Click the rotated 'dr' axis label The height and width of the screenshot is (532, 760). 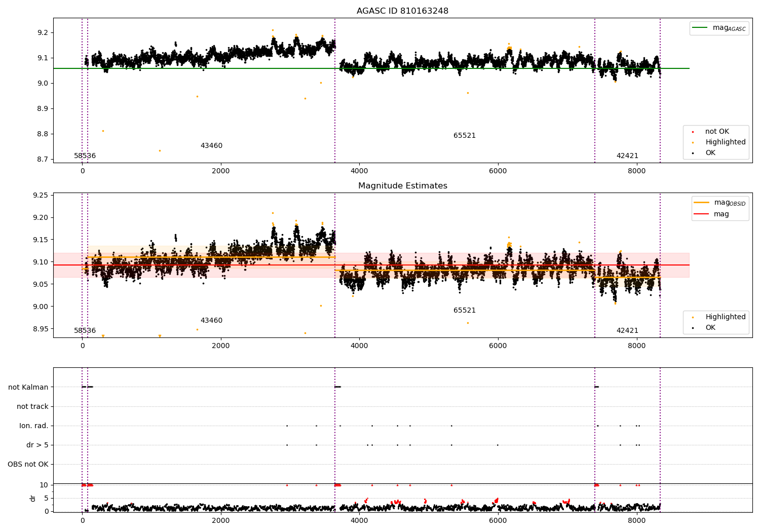(33, 498)
